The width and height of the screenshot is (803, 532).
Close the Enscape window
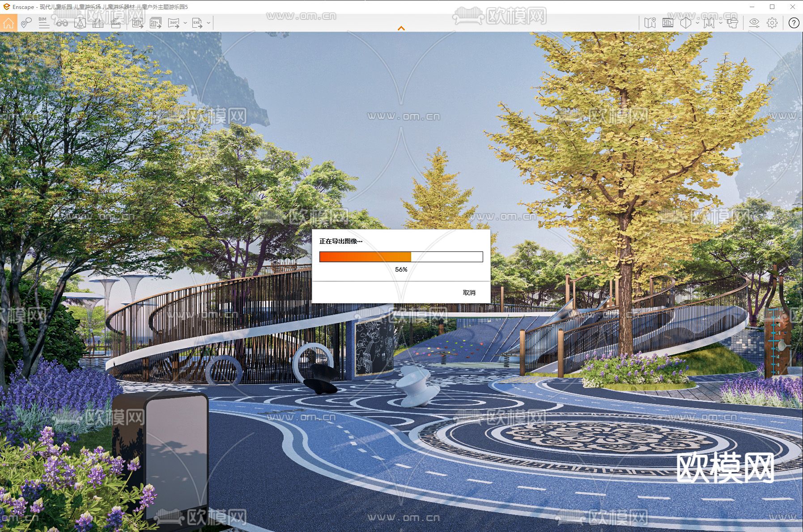tap(793, 7)
